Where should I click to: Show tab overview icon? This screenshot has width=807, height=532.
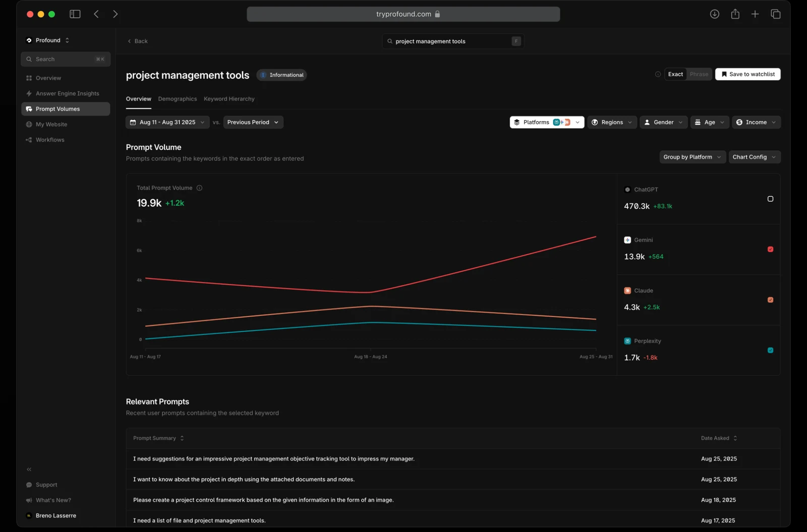[x=776, y=14]
